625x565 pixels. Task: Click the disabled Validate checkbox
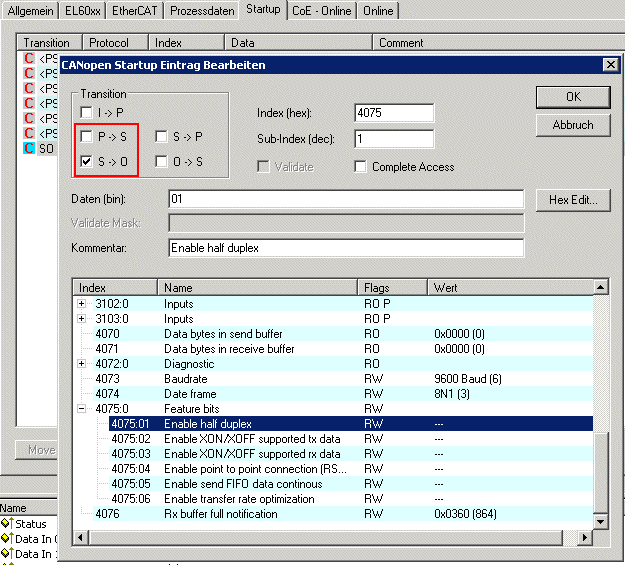pos(263,167)
